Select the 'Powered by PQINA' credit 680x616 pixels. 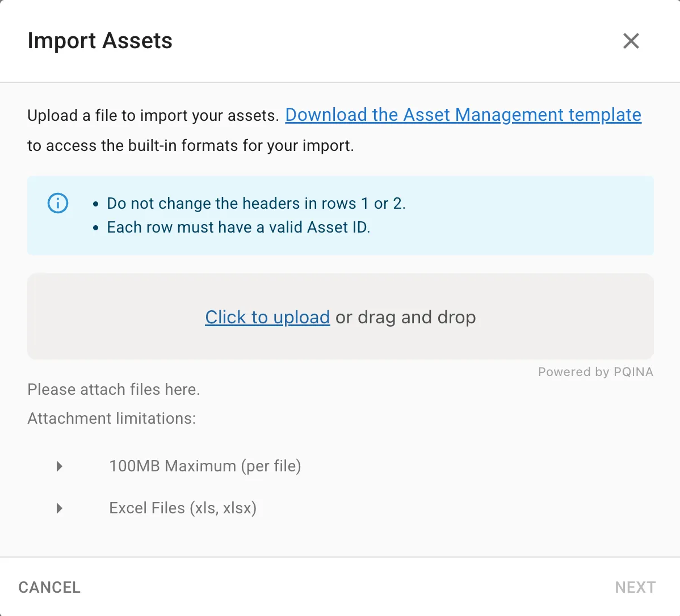(595, 372)
